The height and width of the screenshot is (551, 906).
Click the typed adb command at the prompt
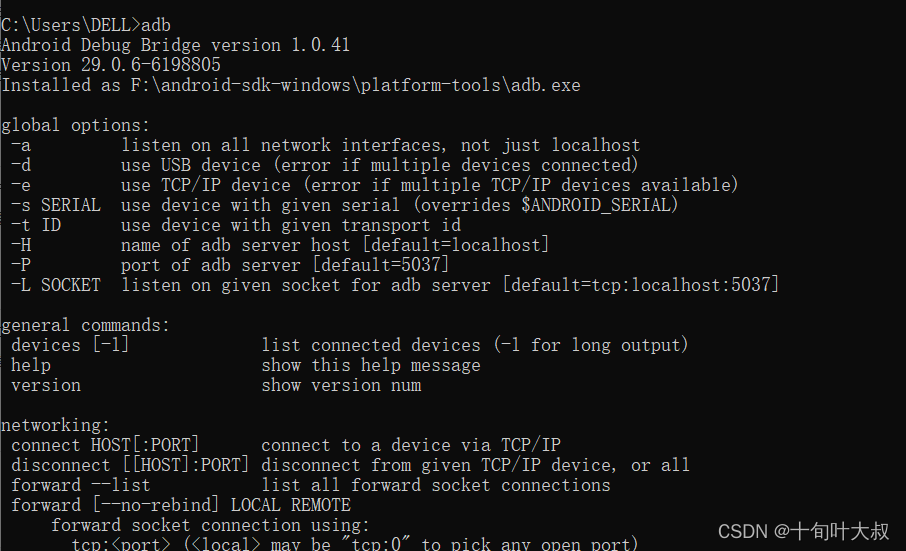[x=156, y=25]
